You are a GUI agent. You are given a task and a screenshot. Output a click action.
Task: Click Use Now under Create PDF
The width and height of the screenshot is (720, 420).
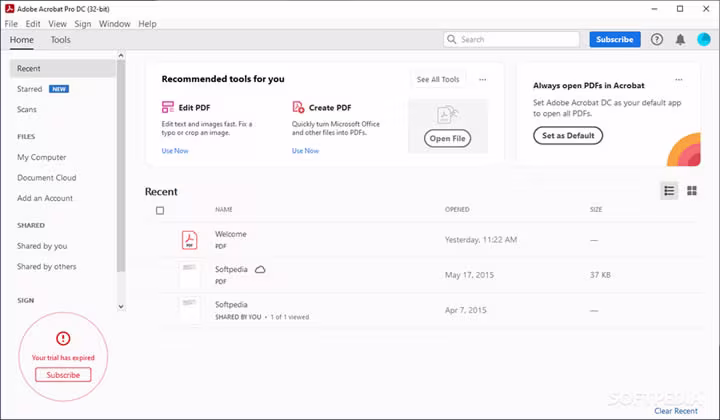tap(305, 151)
